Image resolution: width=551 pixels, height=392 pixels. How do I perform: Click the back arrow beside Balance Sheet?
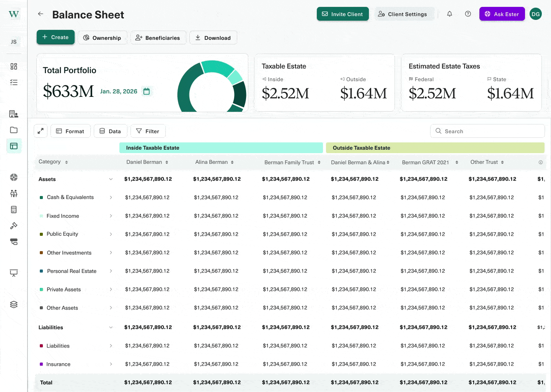pyautogui.click(x=41, y=14)
